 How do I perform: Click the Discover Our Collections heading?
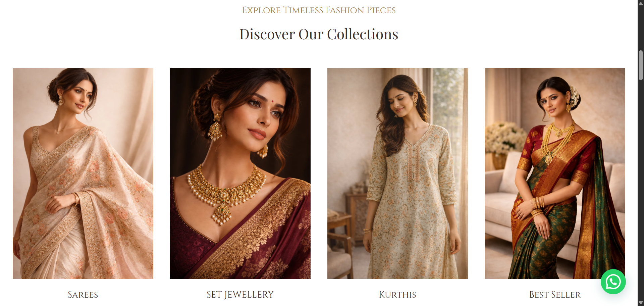(x=319, y=34)
